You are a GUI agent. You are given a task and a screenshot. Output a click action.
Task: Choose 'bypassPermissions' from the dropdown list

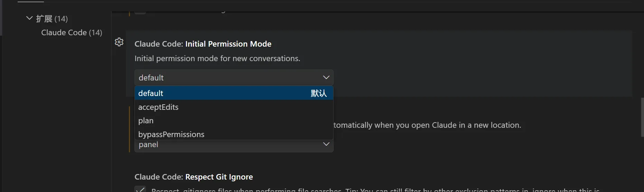171,134
